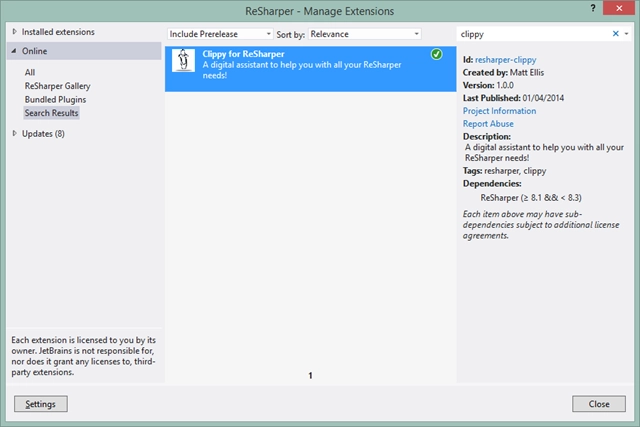Go to results page 1

coord(310,376)
